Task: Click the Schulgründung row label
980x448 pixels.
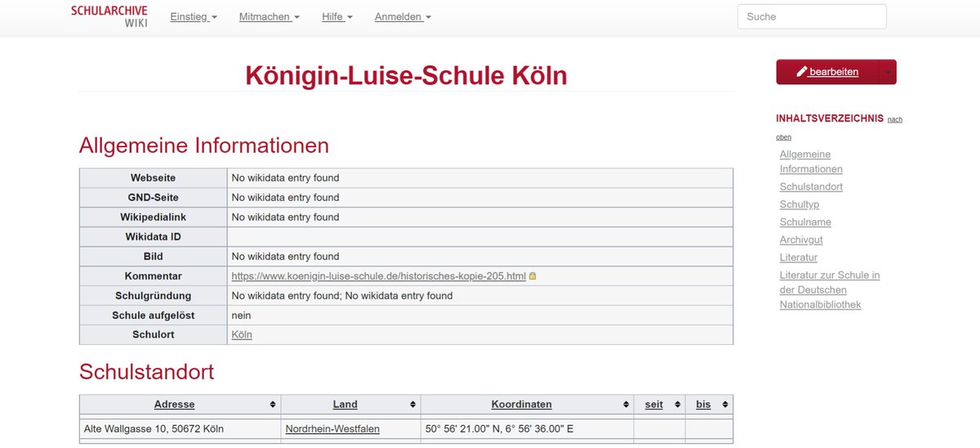Action: point(153,296)
